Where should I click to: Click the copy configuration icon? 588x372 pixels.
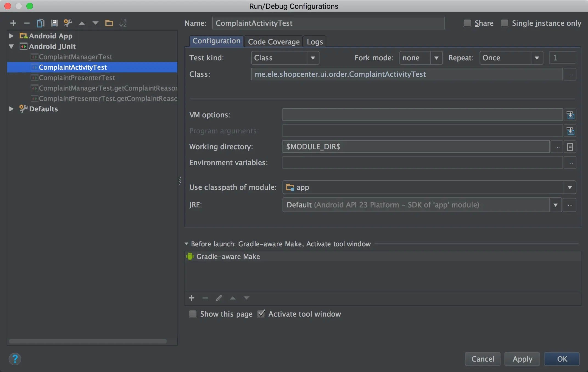pos(40,23)
